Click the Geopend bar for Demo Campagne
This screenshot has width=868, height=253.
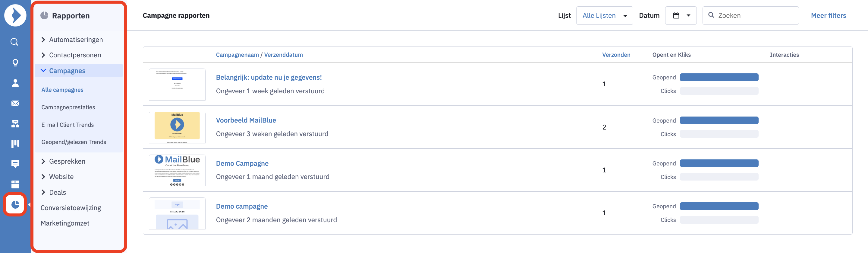pyautogui.click(x=719, y=163)
